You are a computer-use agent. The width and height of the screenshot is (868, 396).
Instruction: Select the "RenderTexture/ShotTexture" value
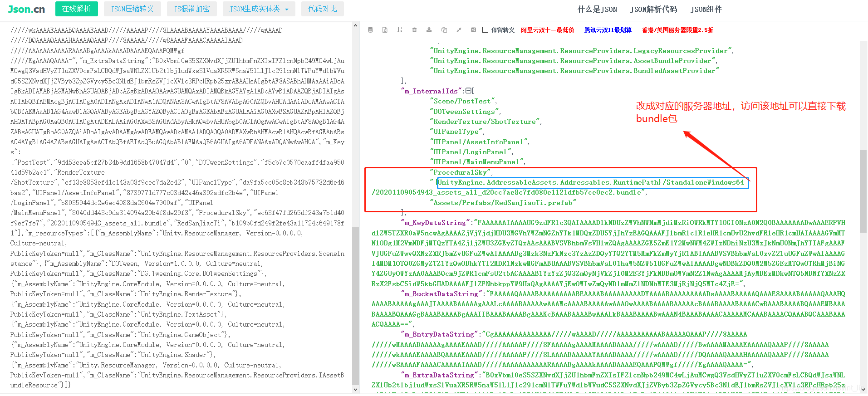click(x=485, y=122)
